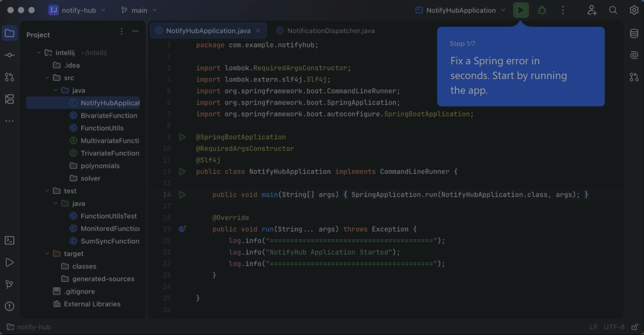Switch to NotifyHubApplication.java tab
This screenshot has height=335, width=644.
pos(208,31)
